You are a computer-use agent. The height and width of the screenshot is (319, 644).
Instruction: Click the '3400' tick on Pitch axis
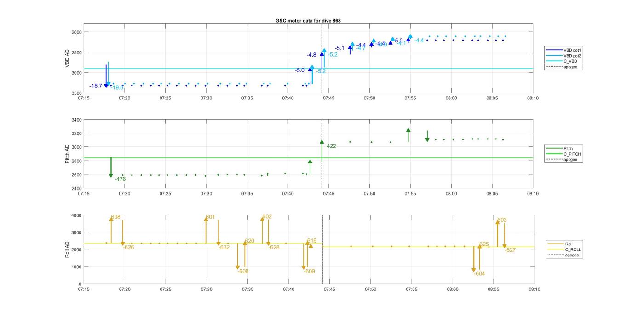click(76, 120)
